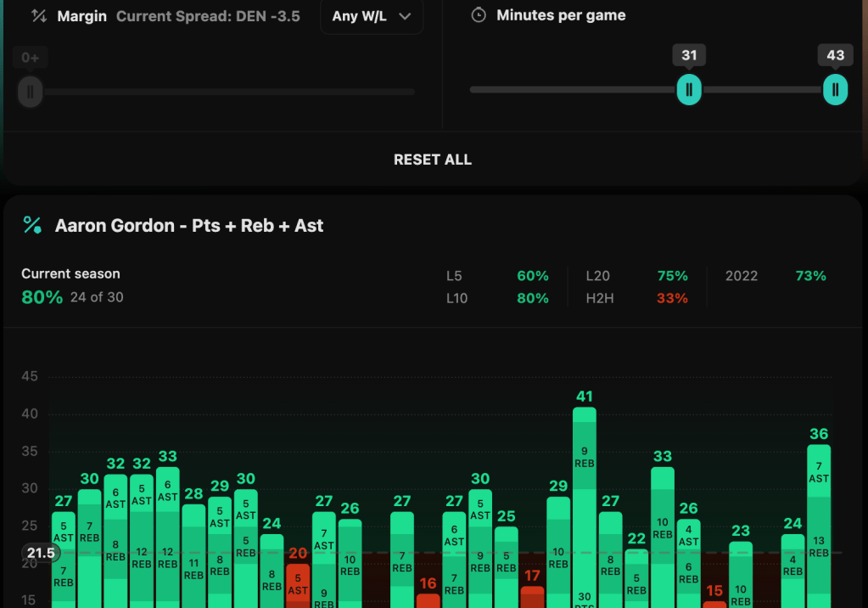
Task: Click the red bar labeled 20
Action: [298, 584]
